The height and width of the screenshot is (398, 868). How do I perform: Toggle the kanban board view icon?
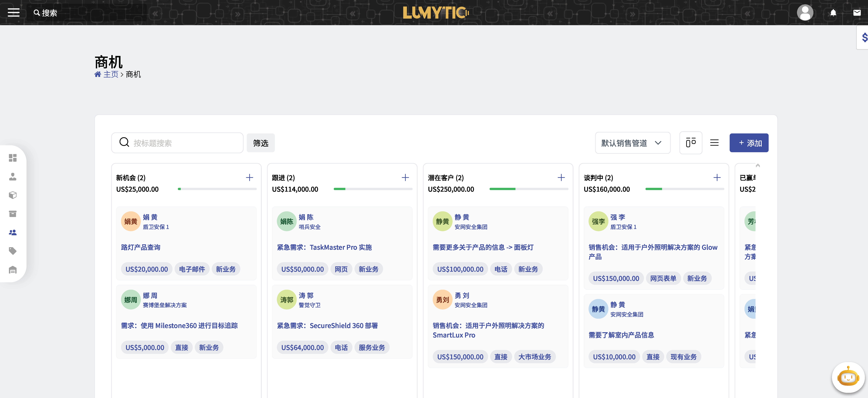click(x=691, y=142)
